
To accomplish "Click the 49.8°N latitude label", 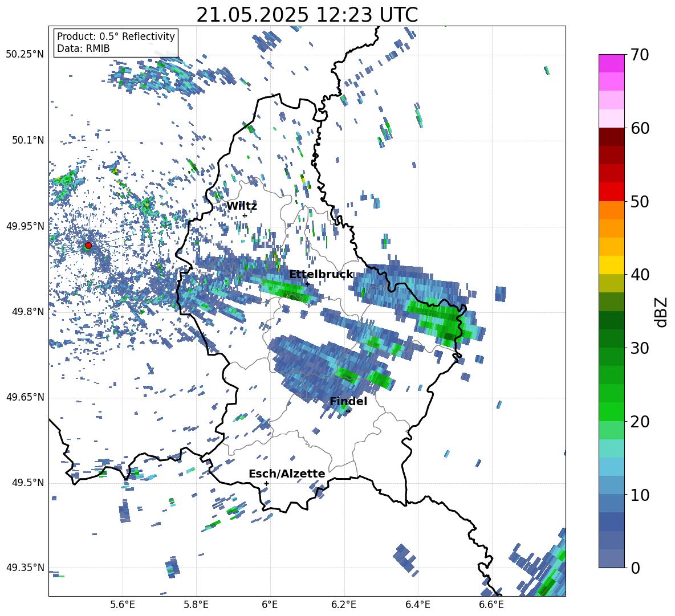I will [x=27, y=312].
